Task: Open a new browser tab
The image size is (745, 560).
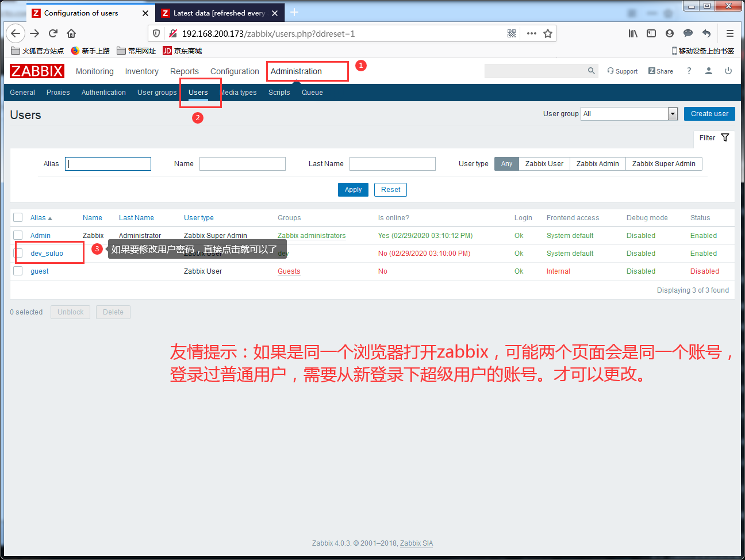Action: 294,12
